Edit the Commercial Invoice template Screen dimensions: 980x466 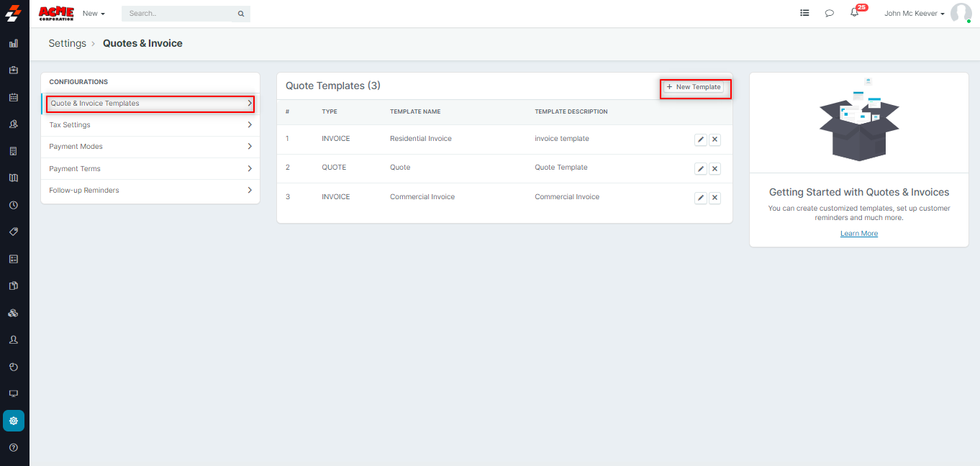click(x=701, y=198)
